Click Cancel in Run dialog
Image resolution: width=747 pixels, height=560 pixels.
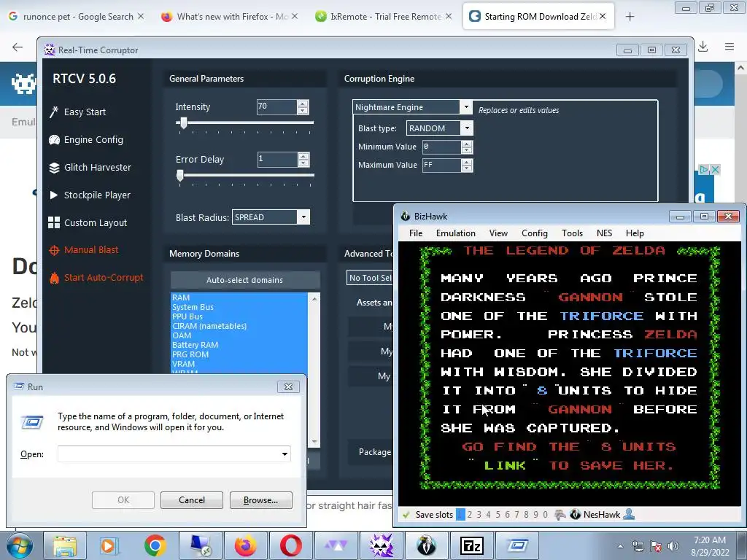point(192,500)
